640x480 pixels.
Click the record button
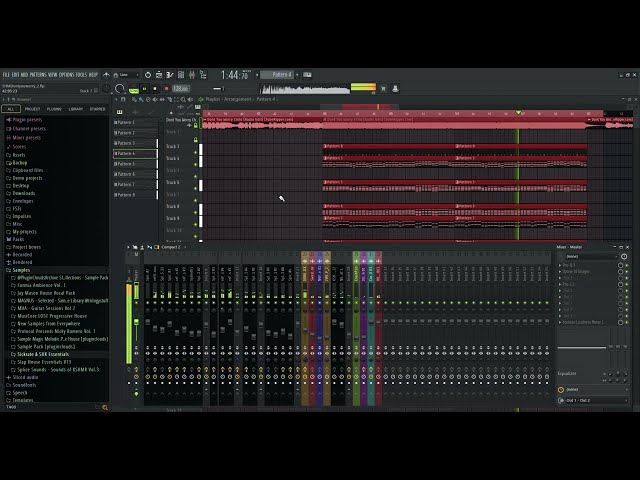(166, 89)
